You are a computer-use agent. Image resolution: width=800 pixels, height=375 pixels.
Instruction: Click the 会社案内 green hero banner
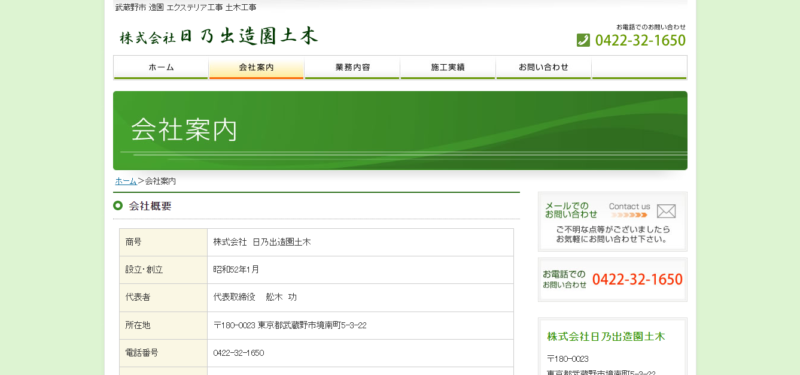tap(400, 131)
